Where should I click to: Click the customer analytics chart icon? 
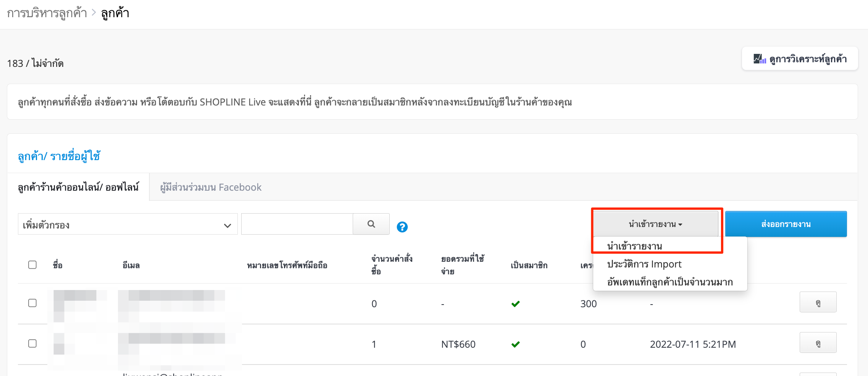point(759,59)
